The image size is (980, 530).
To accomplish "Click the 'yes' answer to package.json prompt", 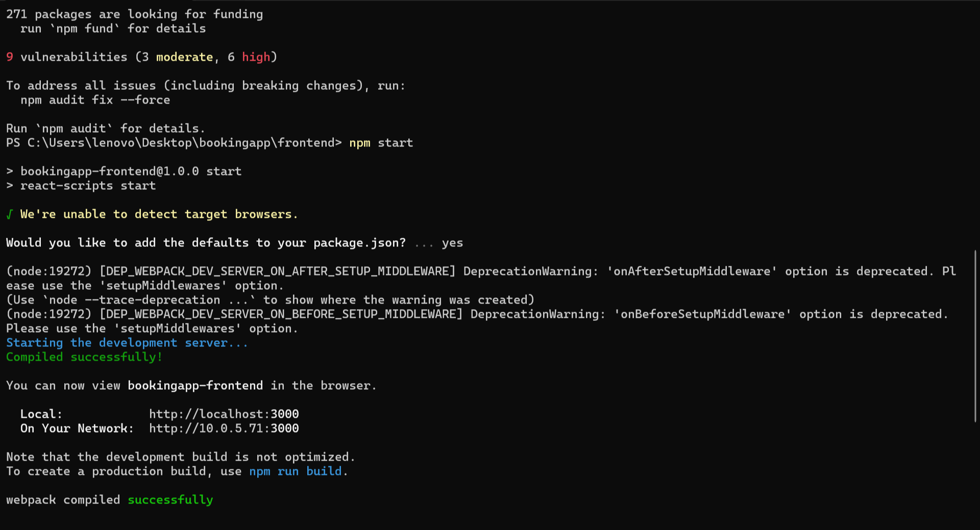I will coord(452,242).
